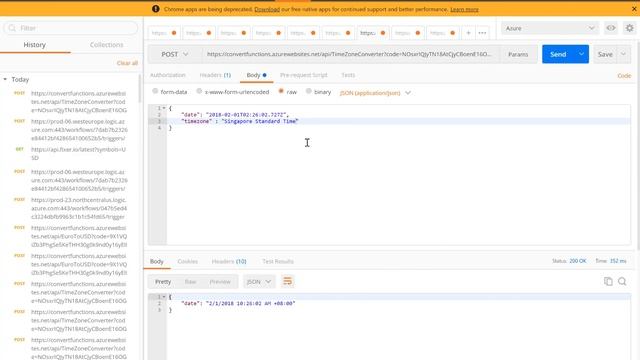Open the request Body tab
Image resolution: width=640 pixels, height=360 pixels.
click(256, 75)
